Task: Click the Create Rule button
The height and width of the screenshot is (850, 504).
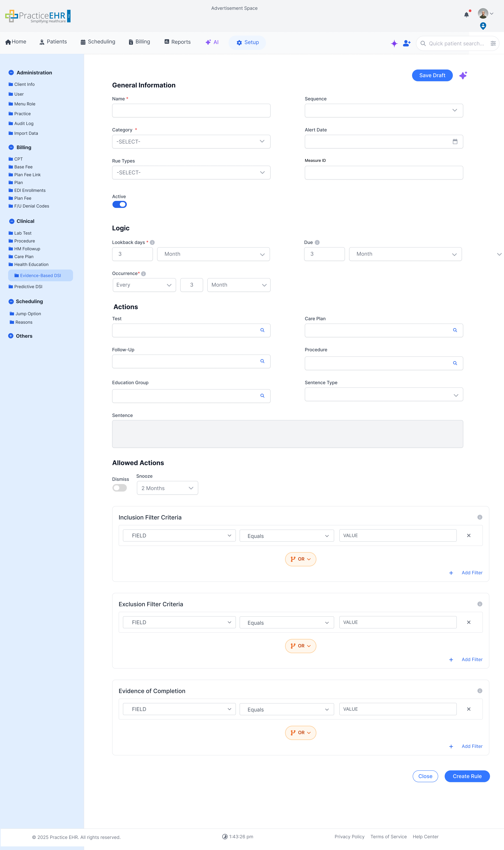Action: coord(467,776)
